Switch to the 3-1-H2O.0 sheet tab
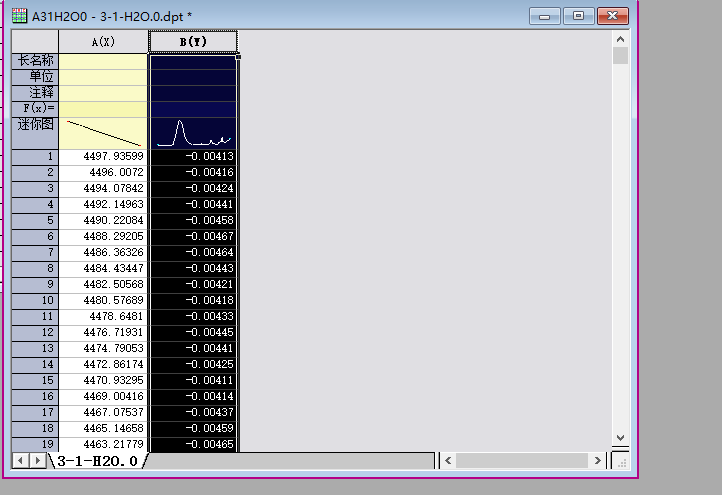 (x=98, y=461)
